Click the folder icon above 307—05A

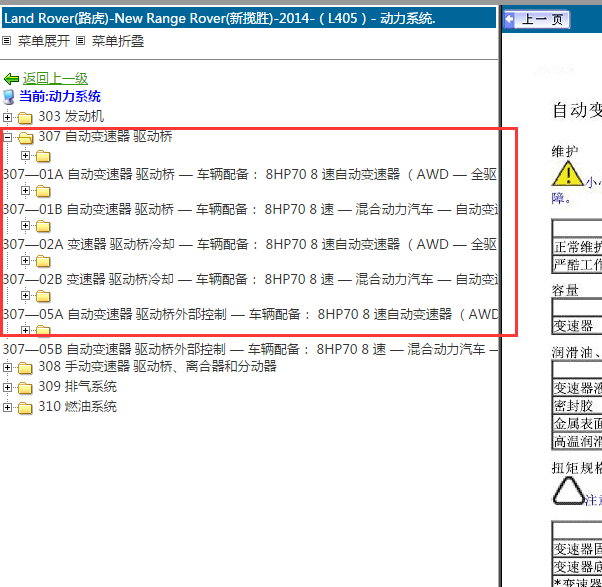(43, 296)
